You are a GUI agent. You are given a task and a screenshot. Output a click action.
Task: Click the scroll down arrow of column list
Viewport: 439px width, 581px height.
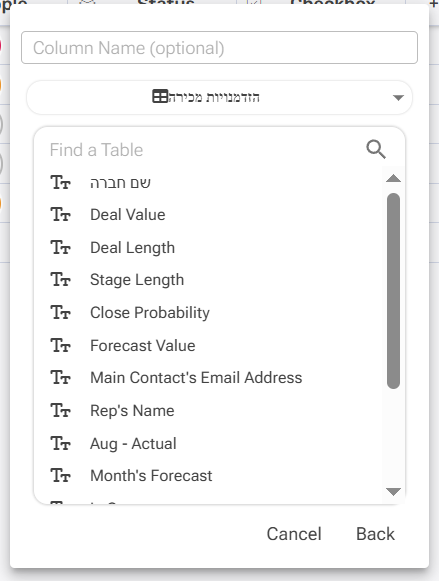click(393, 491)
